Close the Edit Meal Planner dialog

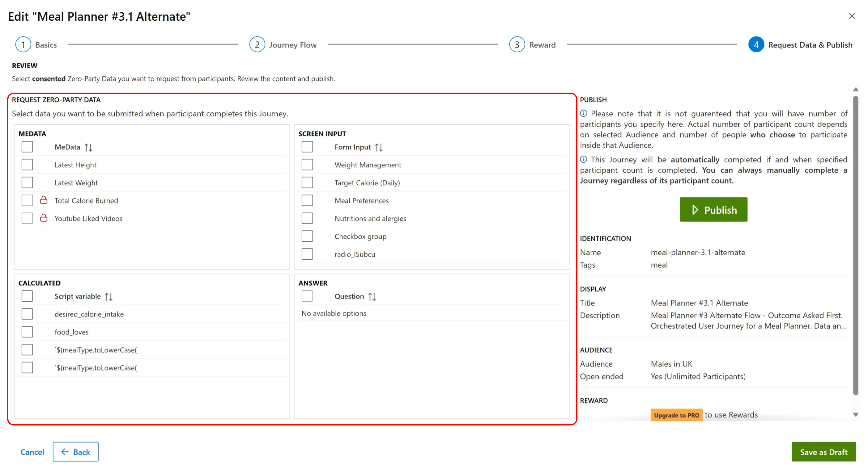tap(852, 16)
